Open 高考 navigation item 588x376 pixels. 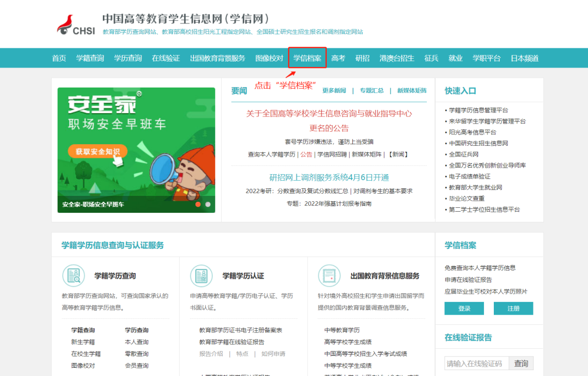coord(338,58)
